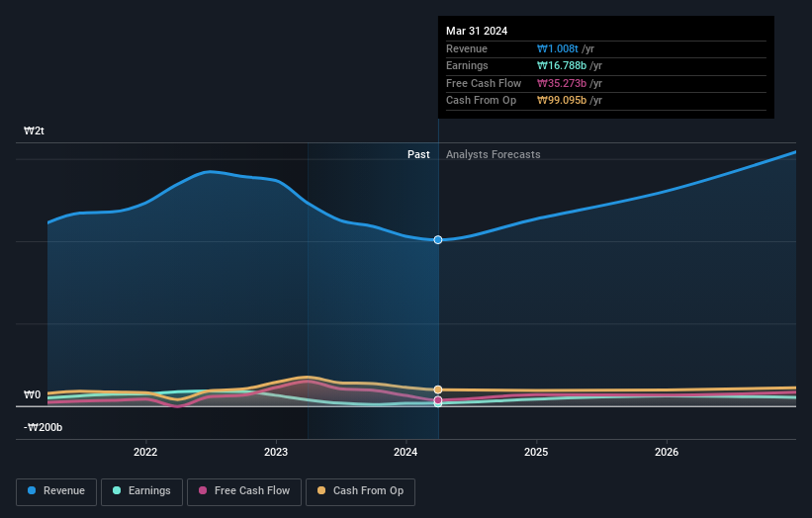Click the pink Free Cash Flow data point marker

438,400
